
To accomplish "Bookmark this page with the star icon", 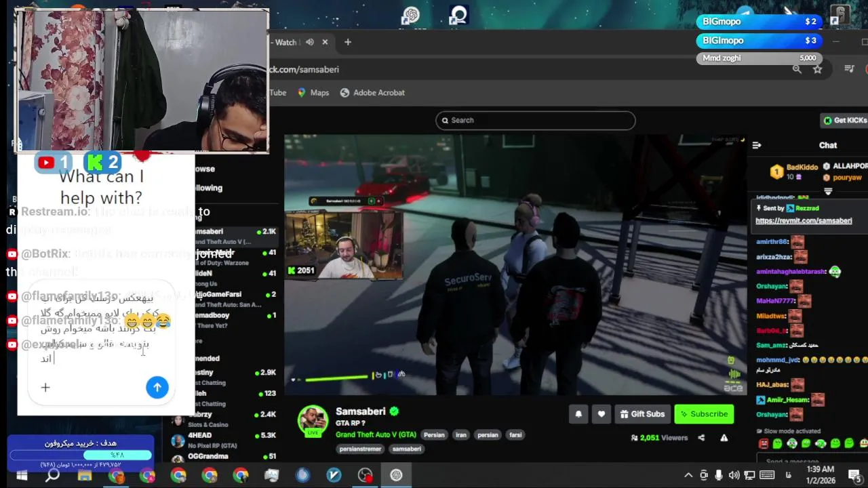I will (x=818, y=69).
